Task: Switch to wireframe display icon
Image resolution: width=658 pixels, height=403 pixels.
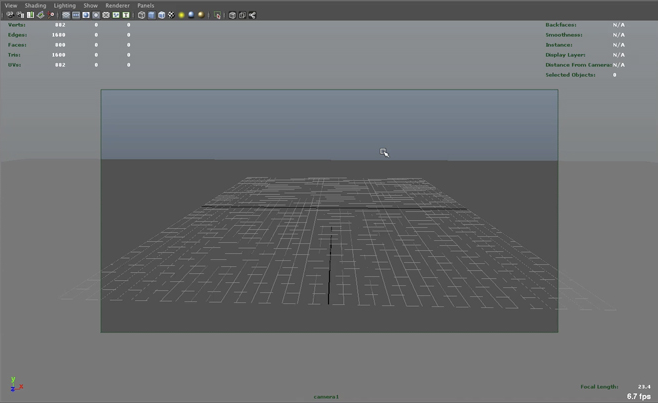Action: tap(142, 15)
